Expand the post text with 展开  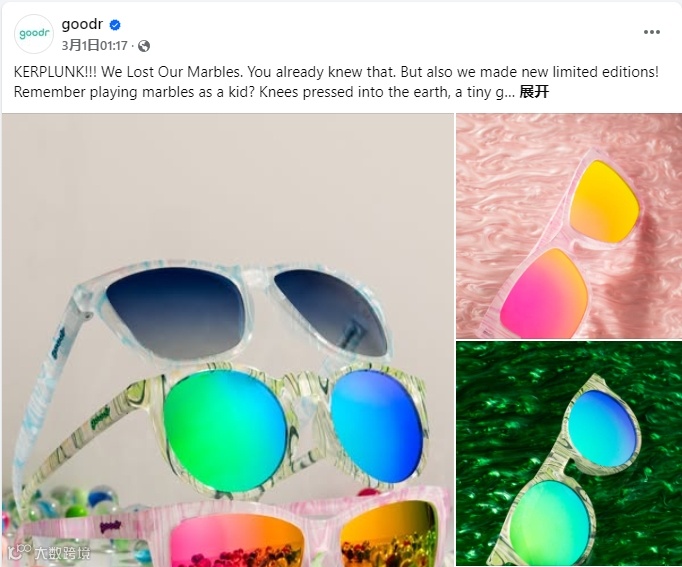[x=534, y=92]
